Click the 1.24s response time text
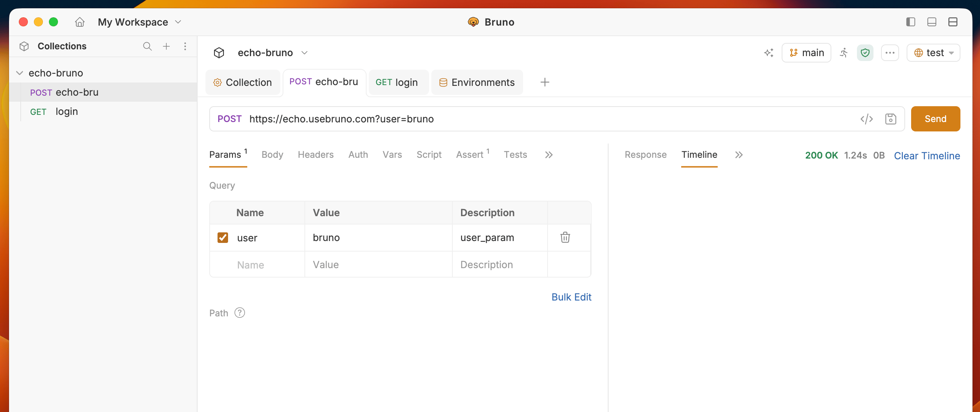980x412 pixels. (855, 156)
